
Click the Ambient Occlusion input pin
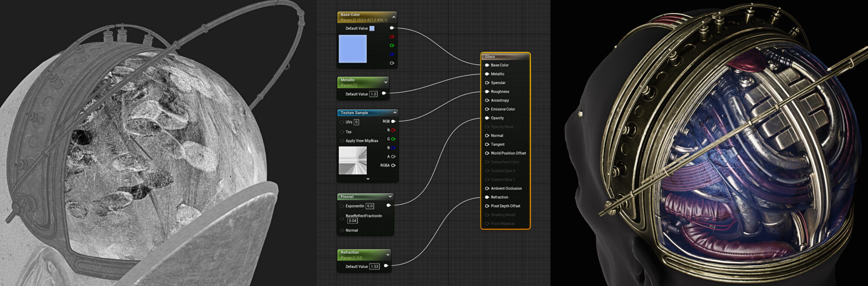pos(487,188)
